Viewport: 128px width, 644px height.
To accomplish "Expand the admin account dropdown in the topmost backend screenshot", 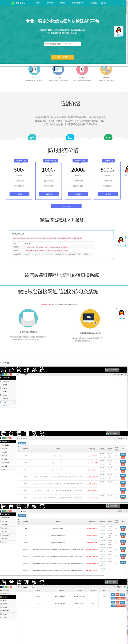I will [112, 369].
